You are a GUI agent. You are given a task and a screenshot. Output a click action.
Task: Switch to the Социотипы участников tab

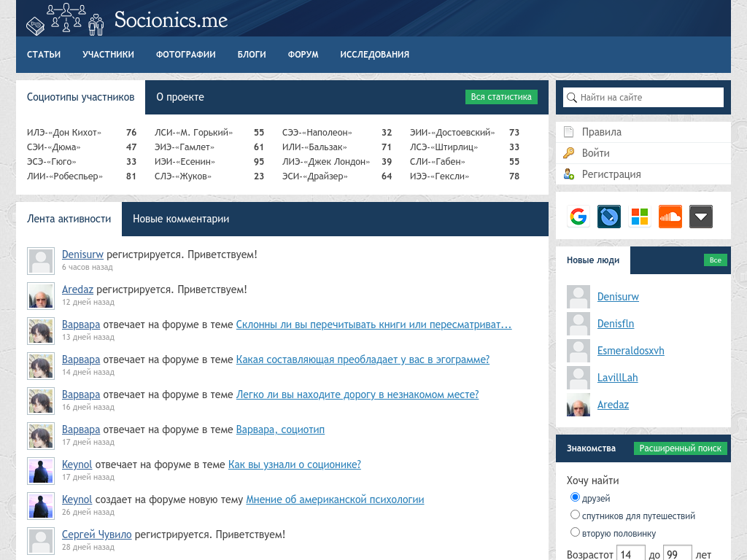coord(80,97)
